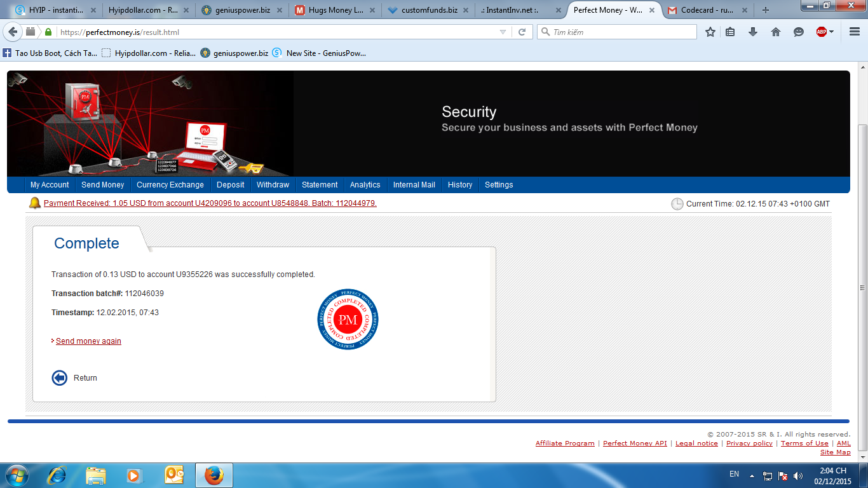Open Outlook from the taskbar
This screenshot has height=488, width=868.
(173, 475)
